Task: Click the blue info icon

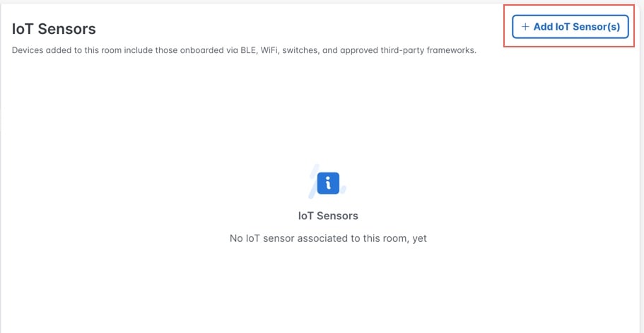Action: tap(328, 183)
